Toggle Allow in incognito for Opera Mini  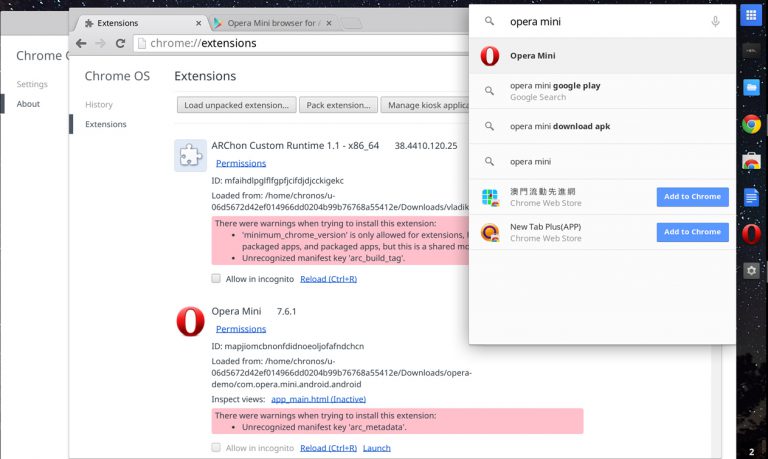[216, 448]
